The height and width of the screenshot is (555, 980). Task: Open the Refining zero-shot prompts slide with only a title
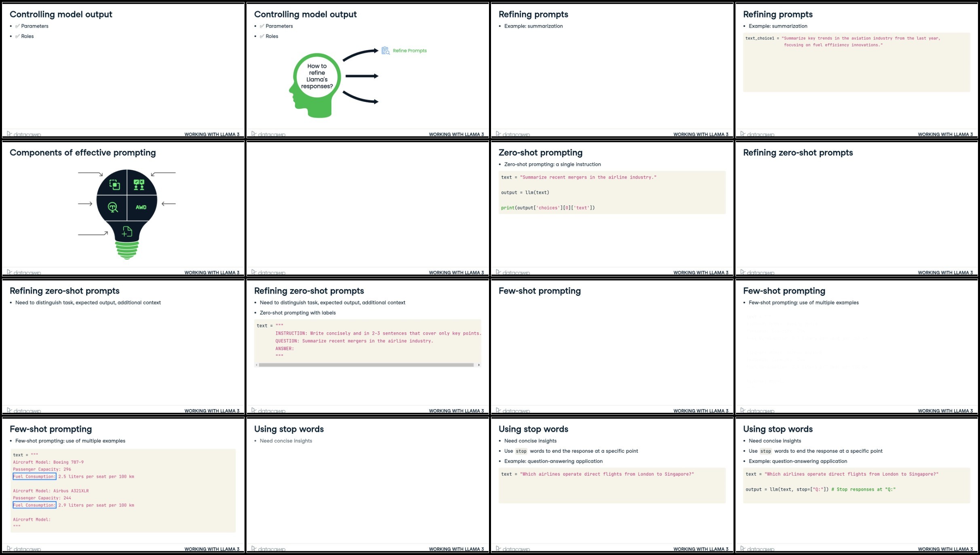(x=857, y=209)
